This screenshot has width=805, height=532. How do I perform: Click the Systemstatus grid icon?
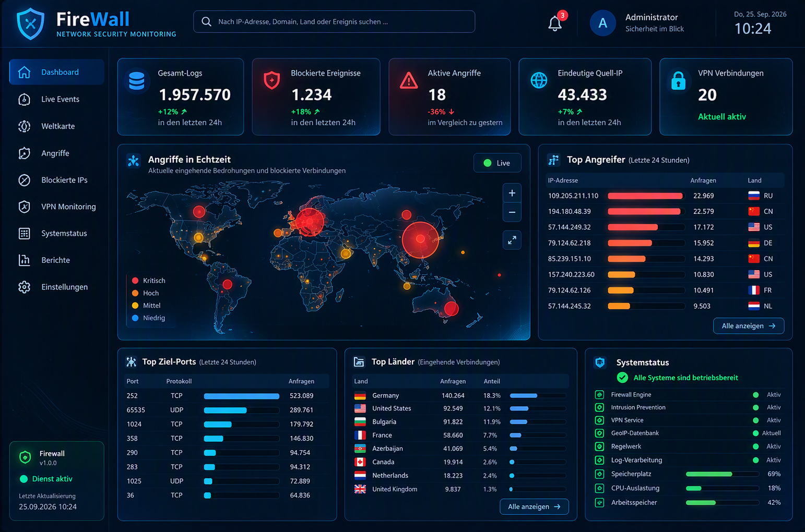click(x=24, y=233)
